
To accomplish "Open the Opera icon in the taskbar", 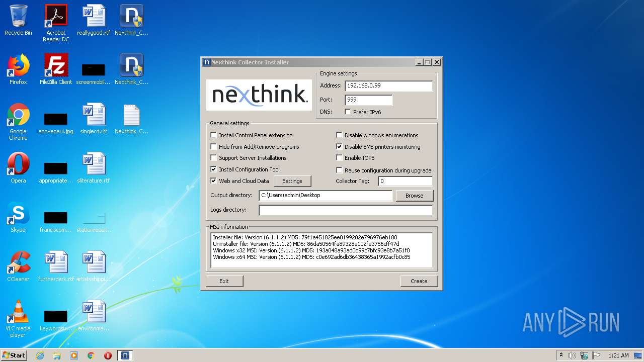I will (x=108, y=355).
